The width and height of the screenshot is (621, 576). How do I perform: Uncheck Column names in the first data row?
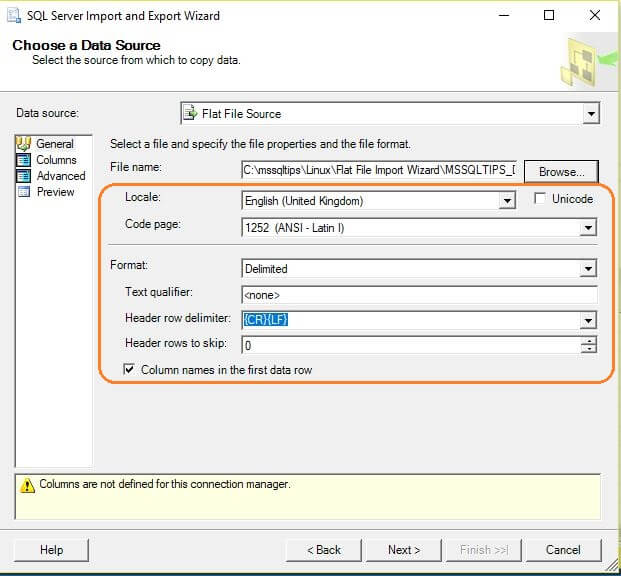coord(130,370)
